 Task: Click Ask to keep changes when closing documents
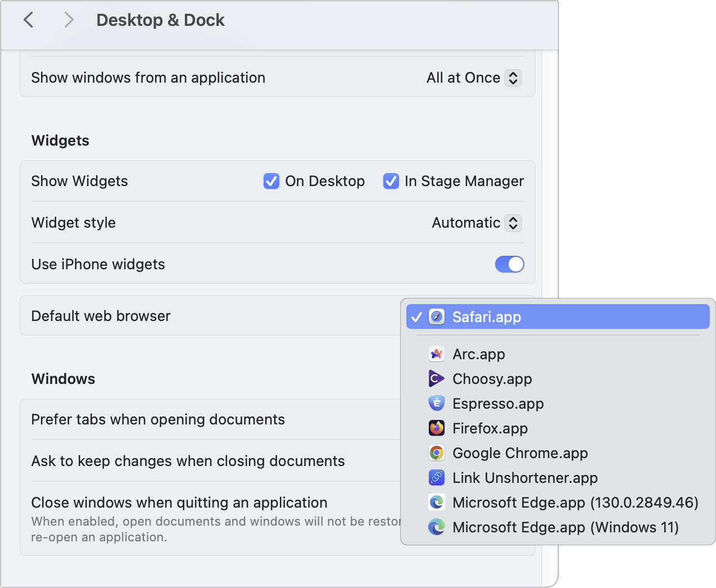tap(188, 461)
